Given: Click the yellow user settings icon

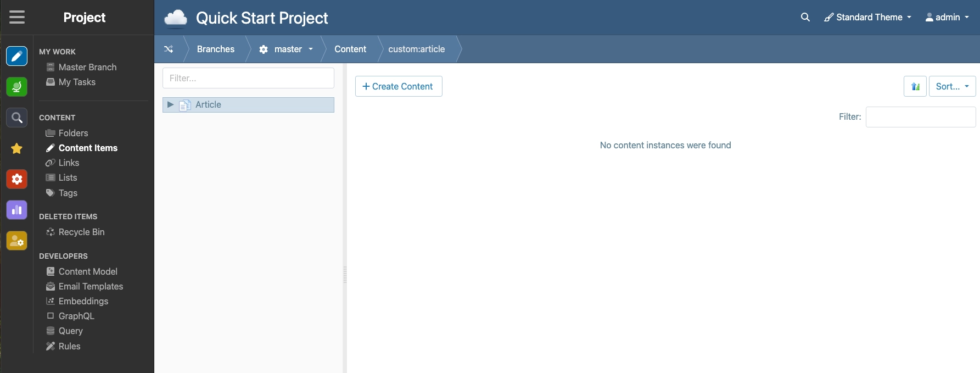Looking at the screenshot, I should [17, 241].
